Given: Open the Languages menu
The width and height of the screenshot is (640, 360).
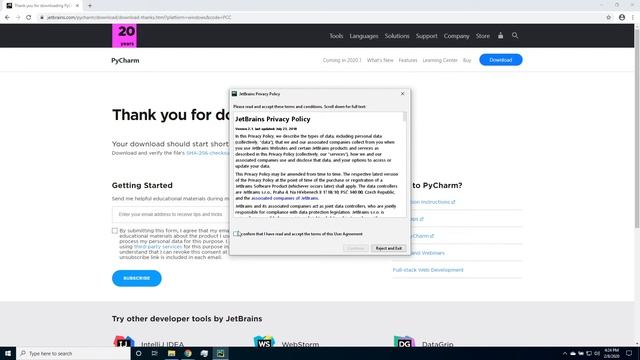Looking at the screenshot, I should (364, 36).
